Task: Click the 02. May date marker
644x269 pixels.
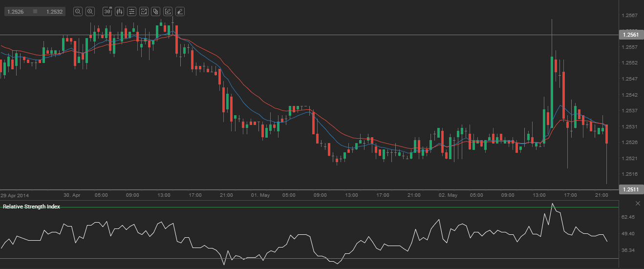Action: (448, 195)
